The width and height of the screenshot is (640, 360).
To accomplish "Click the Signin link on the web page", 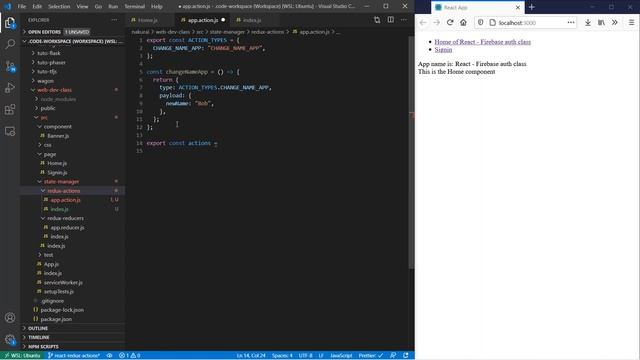I will 443,49.
